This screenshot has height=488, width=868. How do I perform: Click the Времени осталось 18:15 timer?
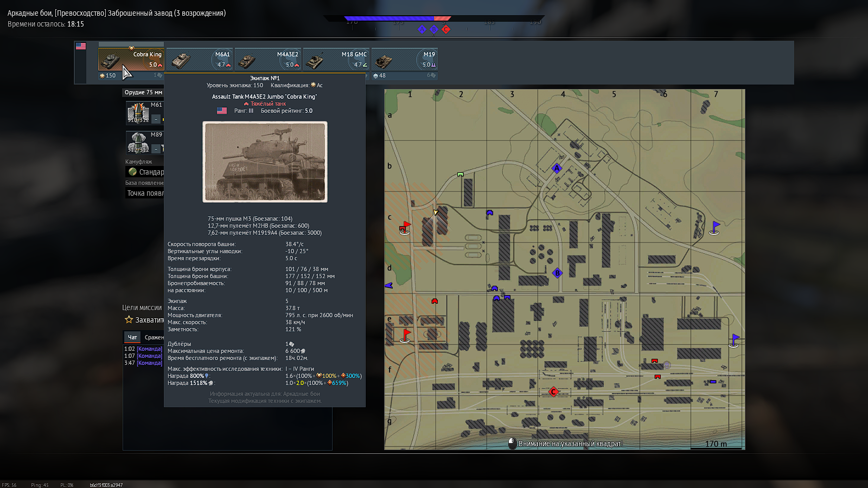point(46,24)
